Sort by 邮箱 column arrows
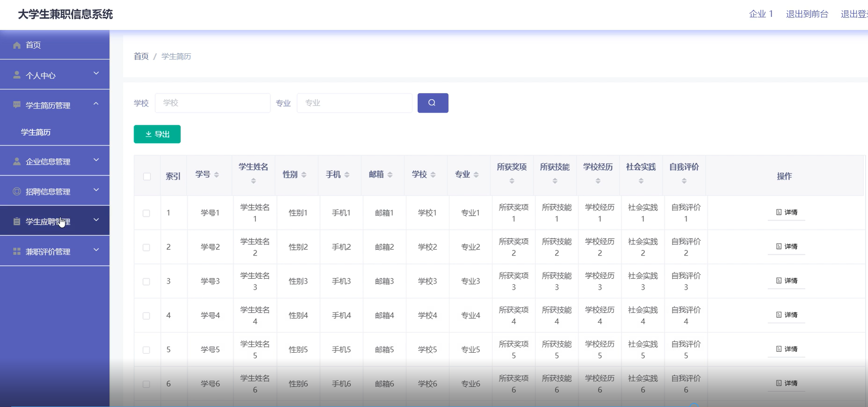Screen dimensions: 868x407 pos(390,174)
